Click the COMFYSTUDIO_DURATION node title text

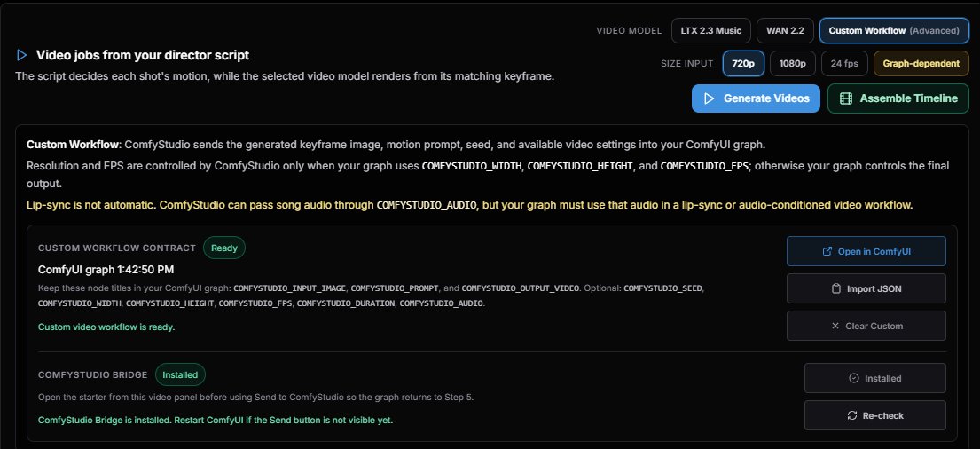tap(346, 303)
